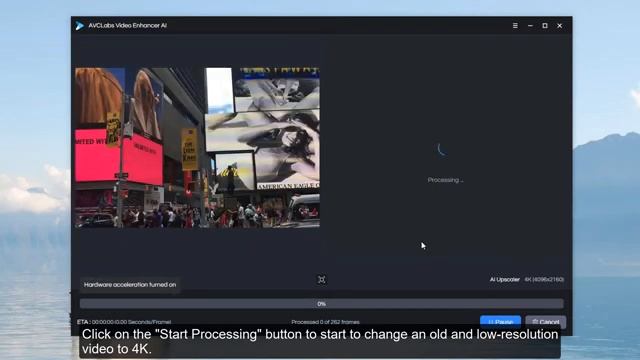Maximize the AVCLabs window
Screen dimensions: 640x360
[545, 25]
